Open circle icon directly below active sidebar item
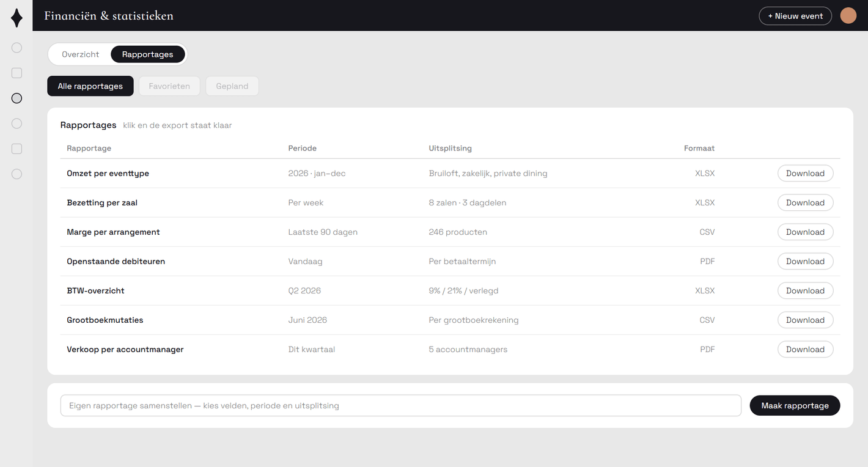The width and height of the screenshot is (868, 467). pyautogui.click(x=17, y=123)
